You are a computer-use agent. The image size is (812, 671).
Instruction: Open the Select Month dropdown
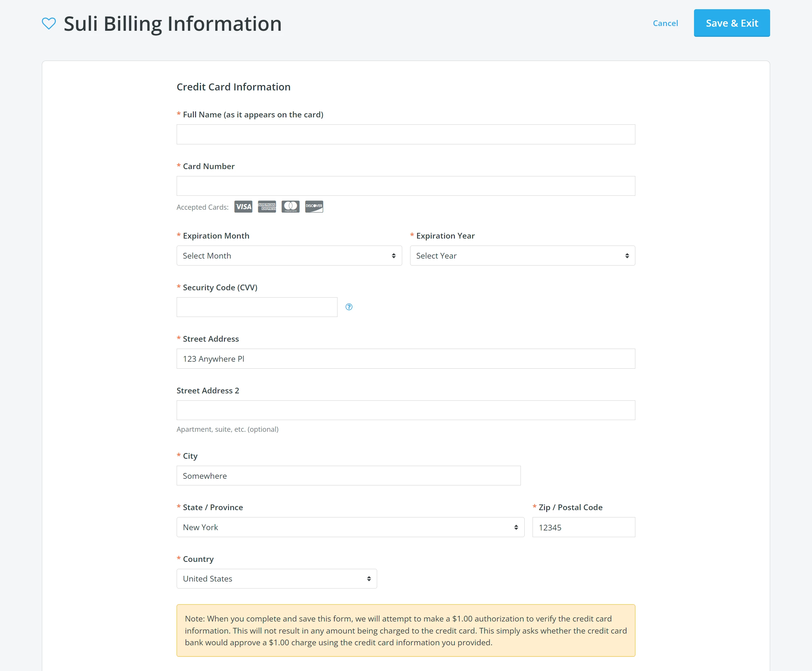289,255
